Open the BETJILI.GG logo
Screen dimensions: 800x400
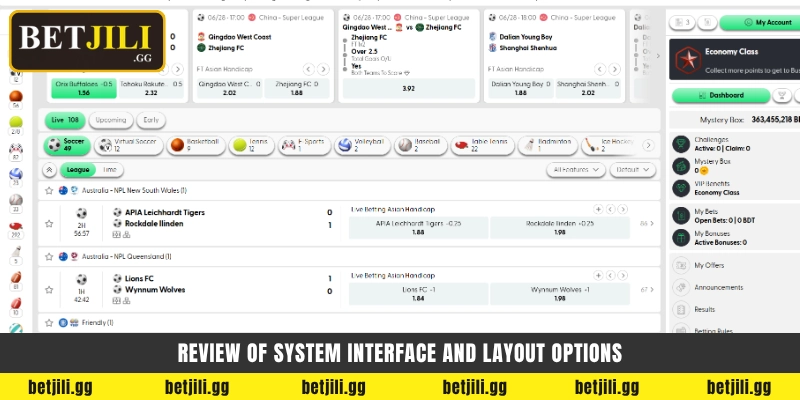(x=88, y=41)
